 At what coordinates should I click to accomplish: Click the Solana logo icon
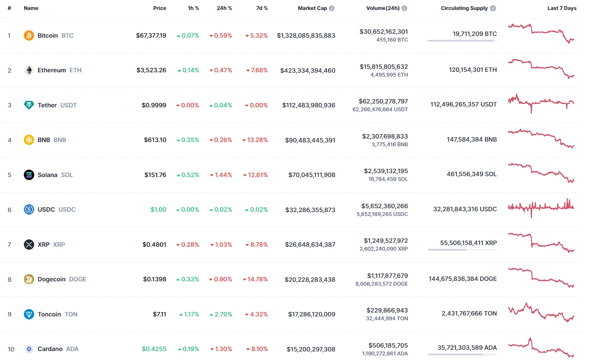(x=29, y=175)
